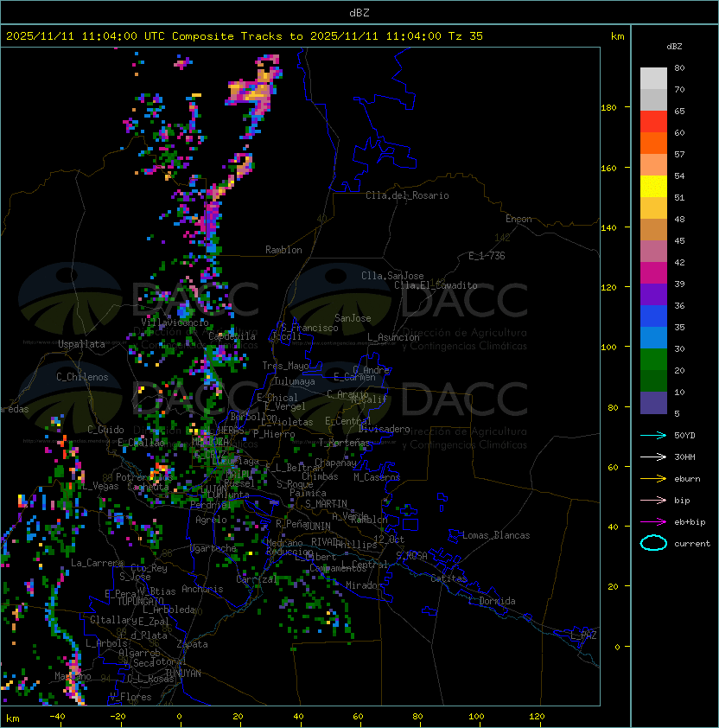Select the purple 36-39 dBZ band
This screenshot has width=719, height=728.
point(653,295)
